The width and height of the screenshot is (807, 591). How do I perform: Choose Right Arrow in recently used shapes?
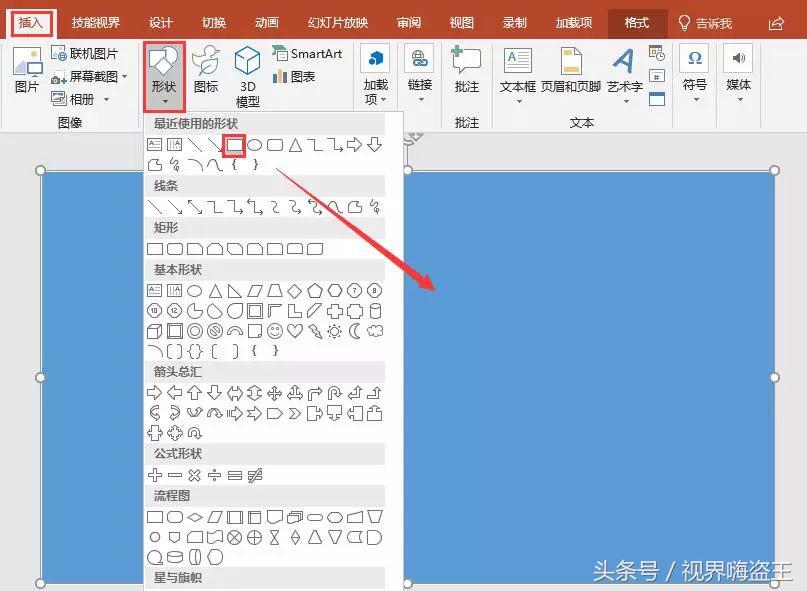click(x=355, y=145)
